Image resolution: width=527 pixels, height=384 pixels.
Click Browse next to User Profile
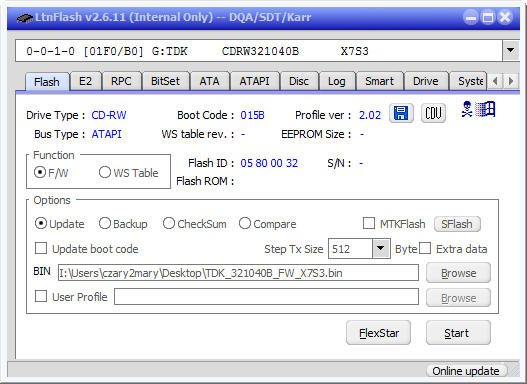click(x=458, y=298)
